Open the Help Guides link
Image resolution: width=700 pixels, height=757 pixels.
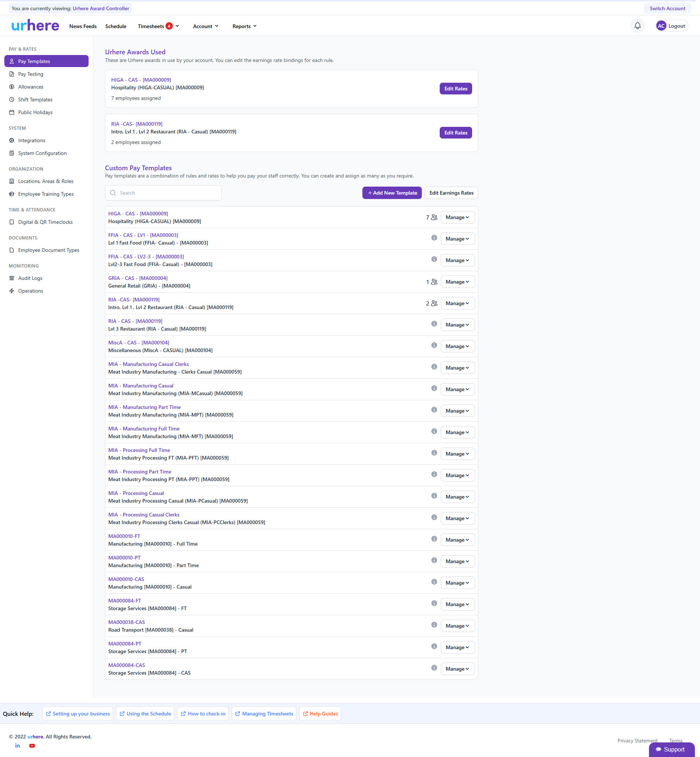point(320,714)
